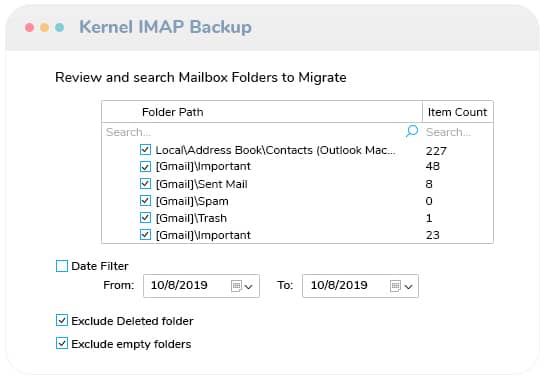Click the Item Count column header
The height and width of the screenshot is (380, 545).
(457, 112)
